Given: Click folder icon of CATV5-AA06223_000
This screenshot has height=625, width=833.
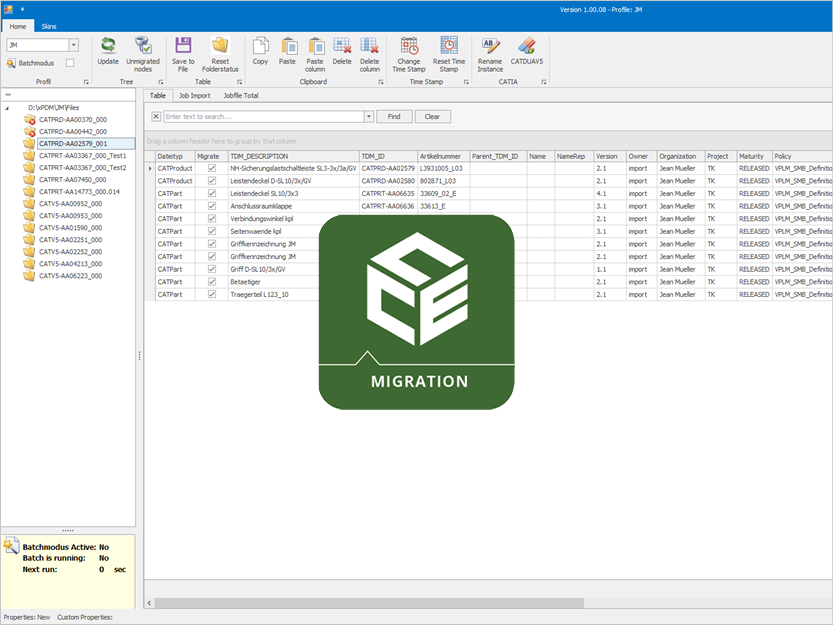Looking at the screenshot, I should tap(29, 276).
